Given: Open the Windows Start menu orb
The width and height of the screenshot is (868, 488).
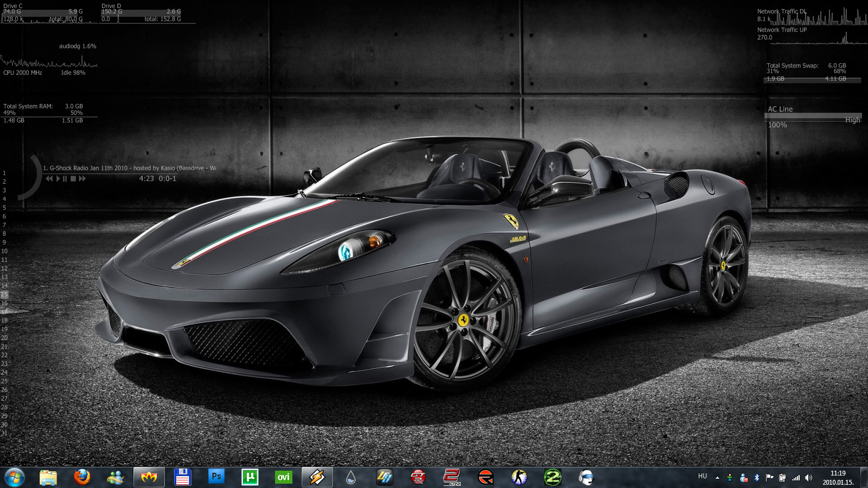Looking at the screenshot, I should (x=15, y=477).
